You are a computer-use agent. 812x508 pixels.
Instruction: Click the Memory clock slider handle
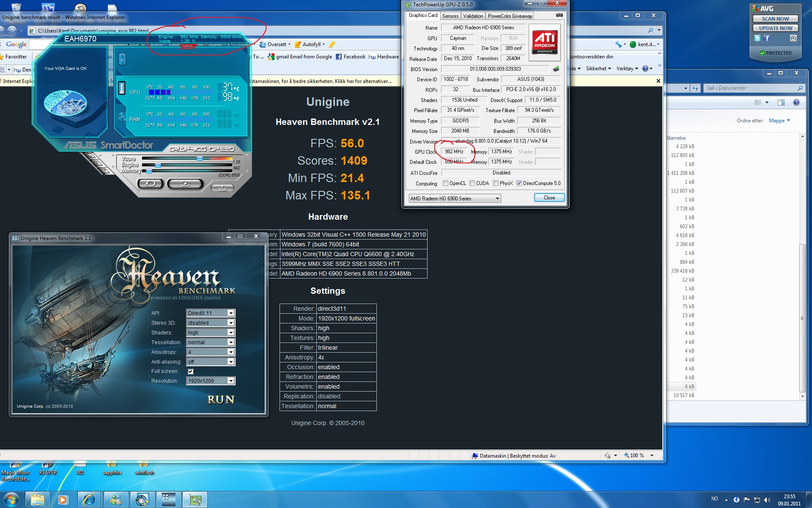coord(149,171)
